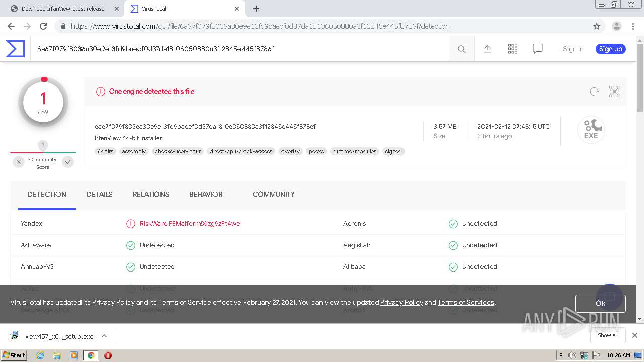Click the community score question mark
This screenshot has height=362, width=644.
(43, 145)
